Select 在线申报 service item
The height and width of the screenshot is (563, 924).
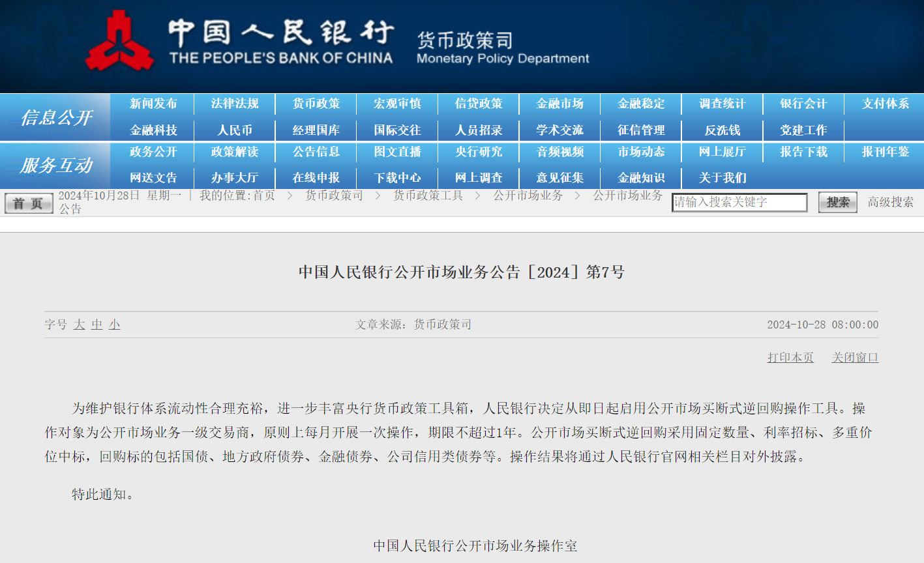point(316,178)
